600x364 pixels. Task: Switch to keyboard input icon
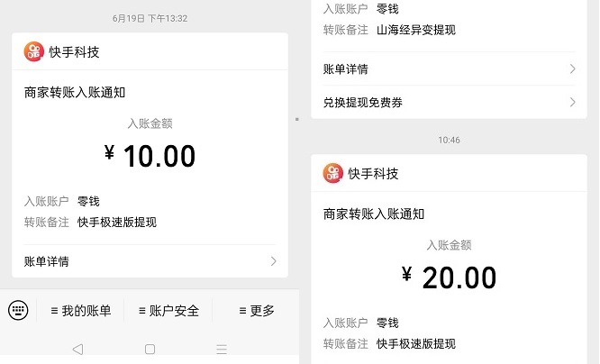(18, 310)
